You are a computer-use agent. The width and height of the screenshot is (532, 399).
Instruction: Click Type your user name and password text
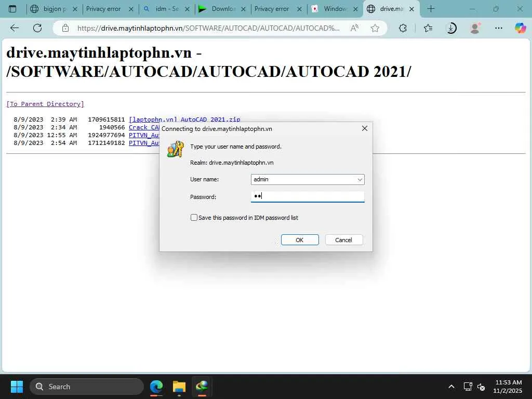pyautogui.click(x=236, y=147)
